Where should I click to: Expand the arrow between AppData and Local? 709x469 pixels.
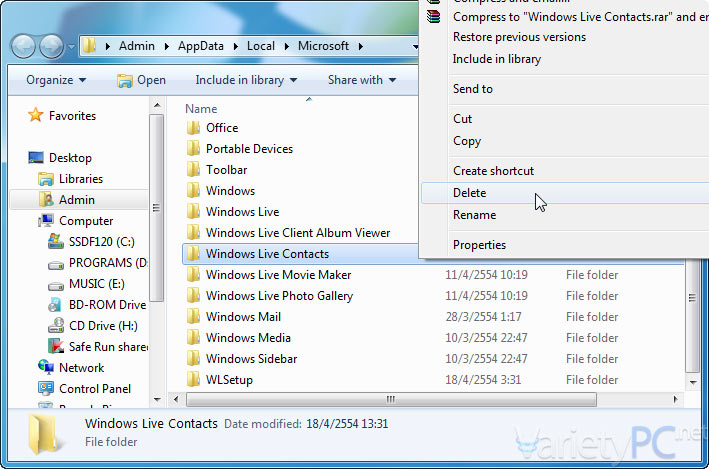click(236, 46)
